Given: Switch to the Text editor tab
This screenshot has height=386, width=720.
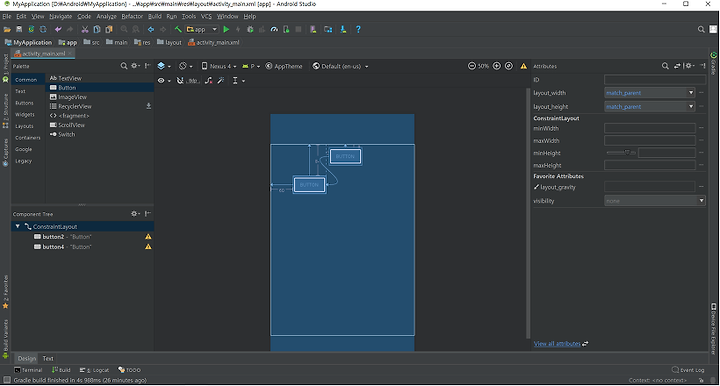Looking at the screenshot, I should (x=48, y=358).
